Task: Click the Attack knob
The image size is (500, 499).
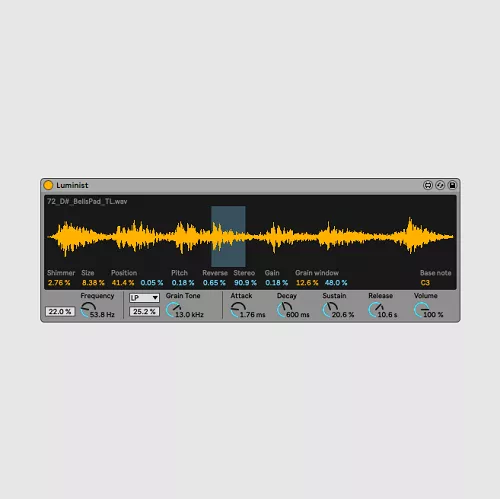Action: click(x=238, y=310)
